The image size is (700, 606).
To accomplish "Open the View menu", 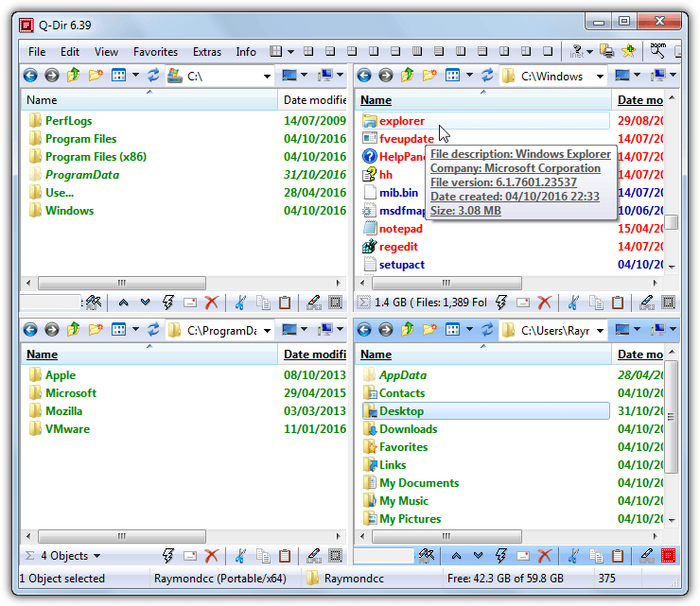I will point(106,52).
